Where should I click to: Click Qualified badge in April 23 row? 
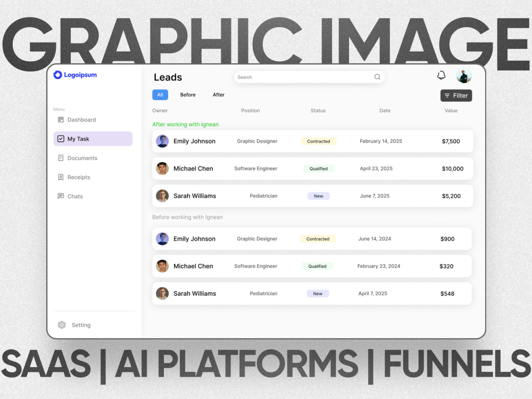point(319,169)
